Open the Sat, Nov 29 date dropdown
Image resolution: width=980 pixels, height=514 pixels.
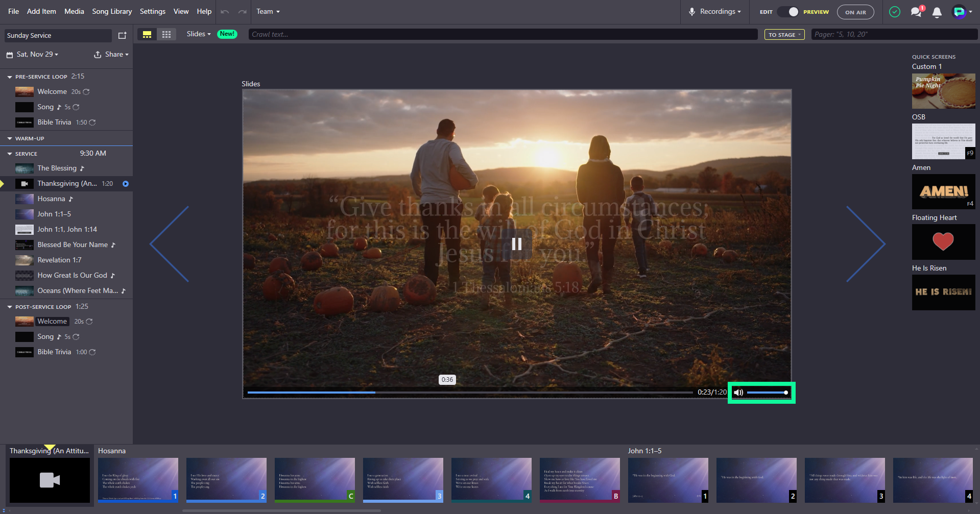coord(37,55)
